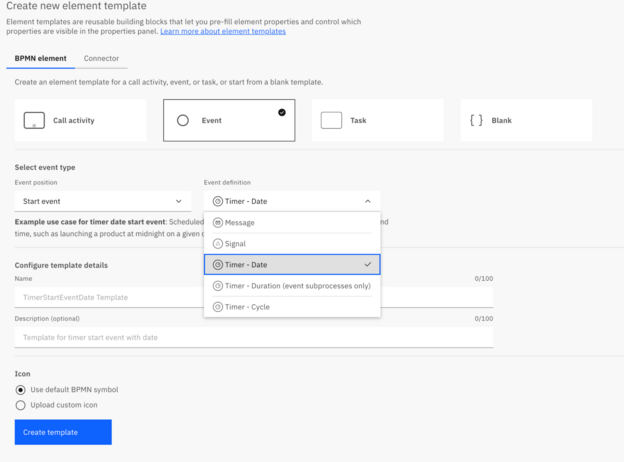Open Learn more about element templates link
The width and height of the screenshot is (624, 462).
pos(222,32)
